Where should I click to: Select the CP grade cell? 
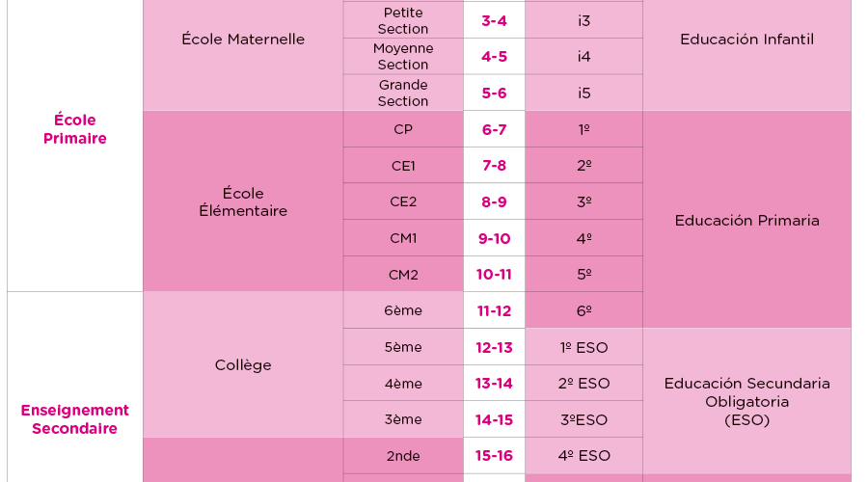(x=403, y=129)
